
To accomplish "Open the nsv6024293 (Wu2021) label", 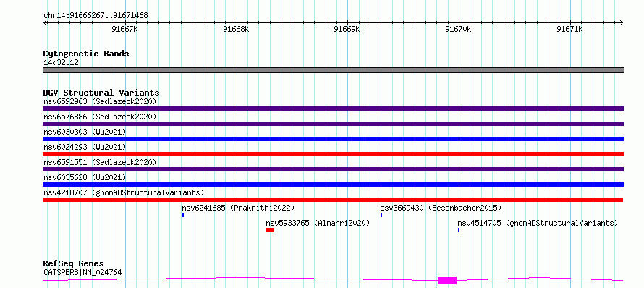I will pyautogui.click(x=85, y=147).
